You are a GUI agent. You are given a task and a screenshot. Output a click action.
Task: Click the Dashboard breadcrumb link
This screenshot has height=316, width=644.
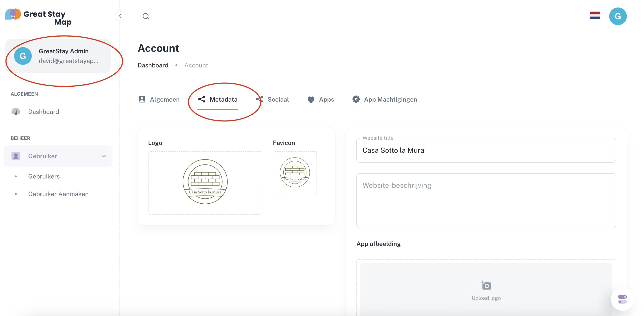[153, 65]
